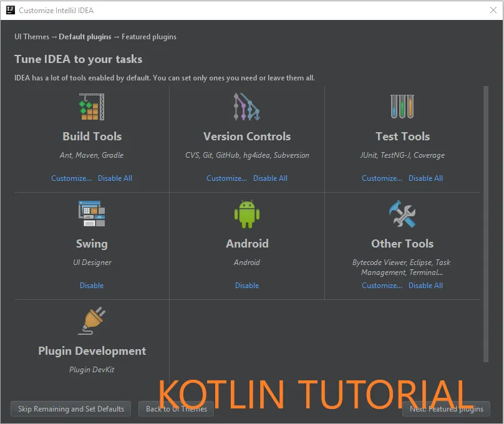Click 'JUnit, TestNG-J, Coverage' text

tap(402, 155)
